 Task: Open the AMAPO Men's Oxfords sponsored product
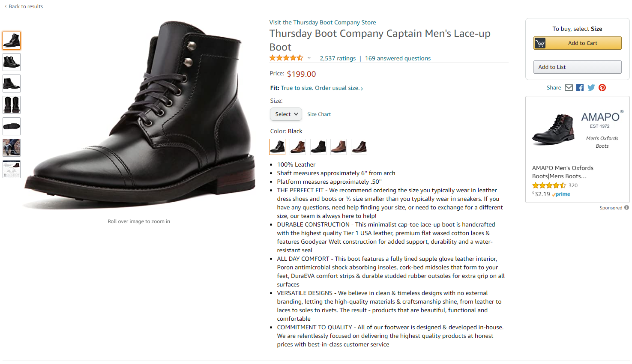[x=563, y=172]
